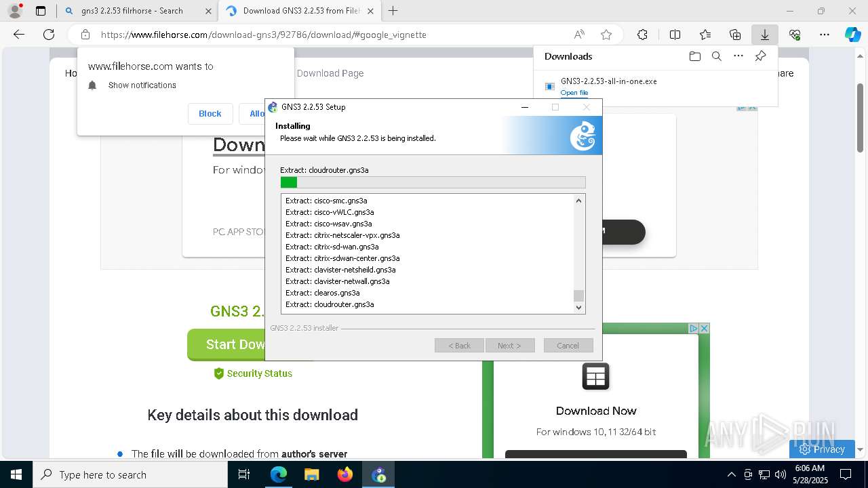Select the GNS3 installer taskbar icon

point(378,474)
